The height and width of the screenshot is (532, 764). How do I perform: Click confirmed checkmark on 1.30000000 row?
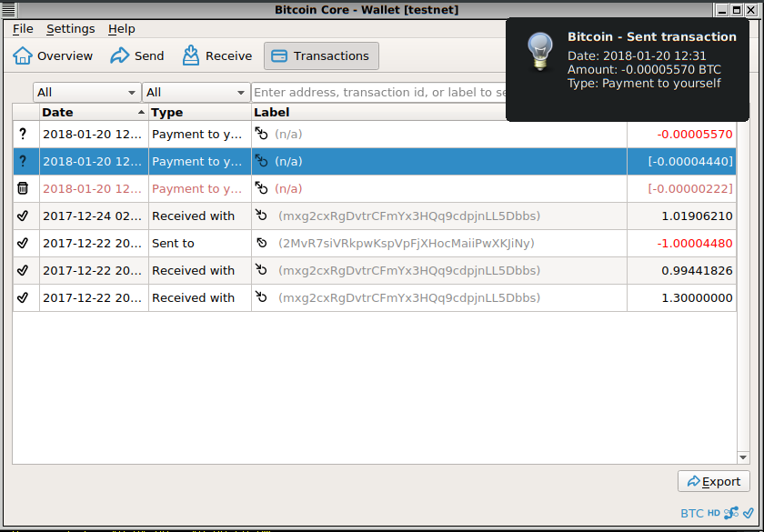pos(23,297)
